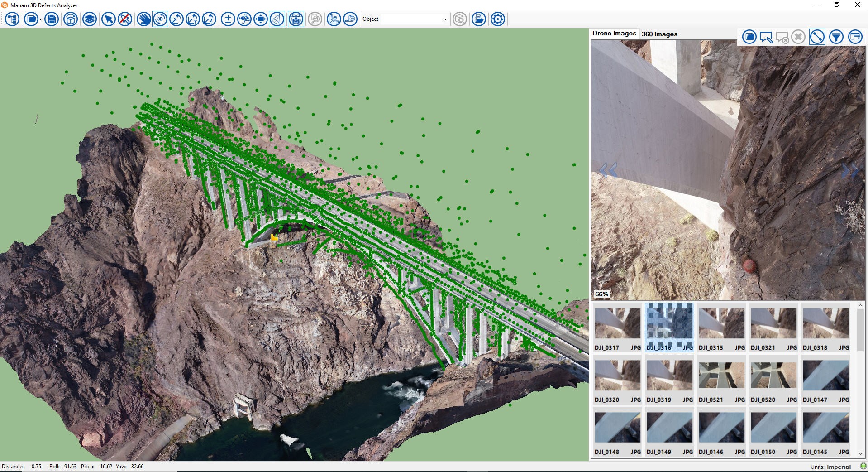The image size is (868, 472).
Task: Toggle the selection cursor tool
Action: coord(109,19)
